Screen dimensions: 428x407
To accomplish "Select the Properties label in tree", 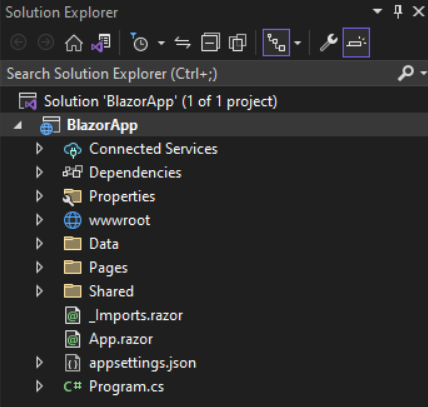I will (122, 197).
